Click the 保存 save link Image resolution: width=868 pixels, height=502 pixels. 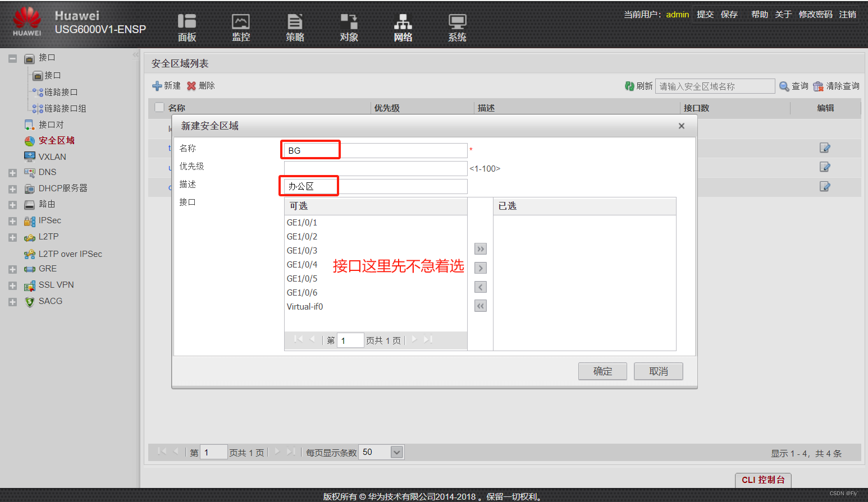click(729, 15)
